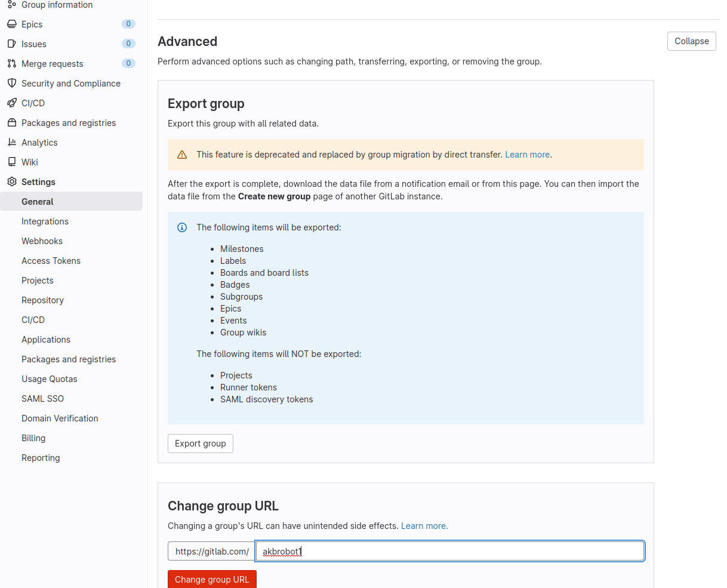727x588 pixels.
Task: Select the CI/CD rocket icon
Action: pyautogui.click(x=12, y=103)
